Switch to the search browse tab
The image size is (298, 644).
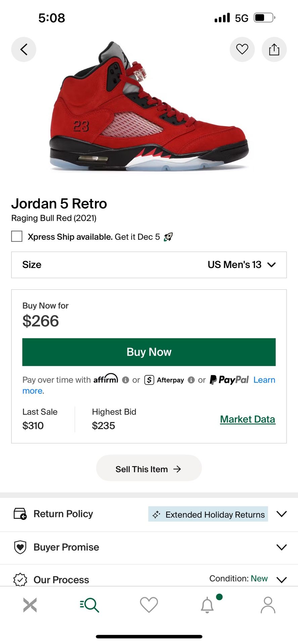click(89, 605)
